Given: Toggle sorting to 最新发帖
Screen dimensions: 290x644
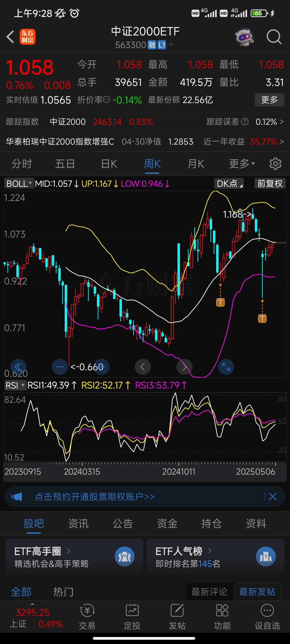Looking at the screenshot, I should [x=257, y=592].
